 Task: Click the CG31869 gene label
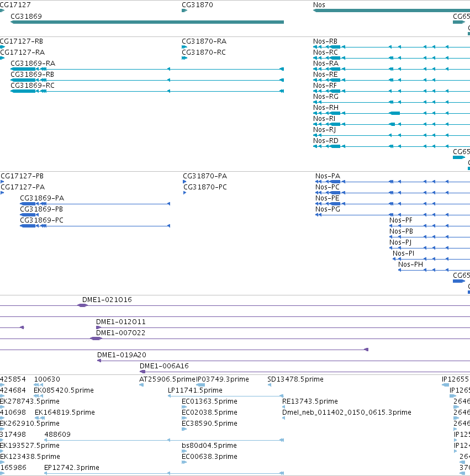coord(26,17)
